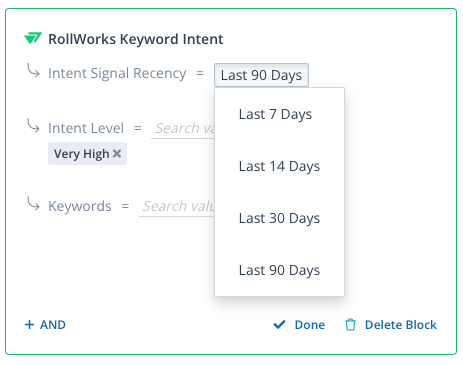Pick Last 30 Days option
Image resolution: width=463 pixels, height=365 pixels.
(x=279, y=218)
